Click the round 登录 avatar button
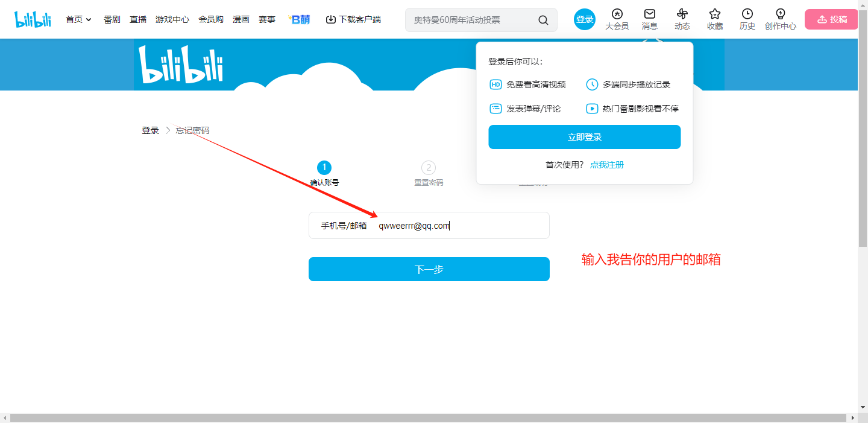The width and height of the screenshot is (868, 423). click(x=585, y=19)
